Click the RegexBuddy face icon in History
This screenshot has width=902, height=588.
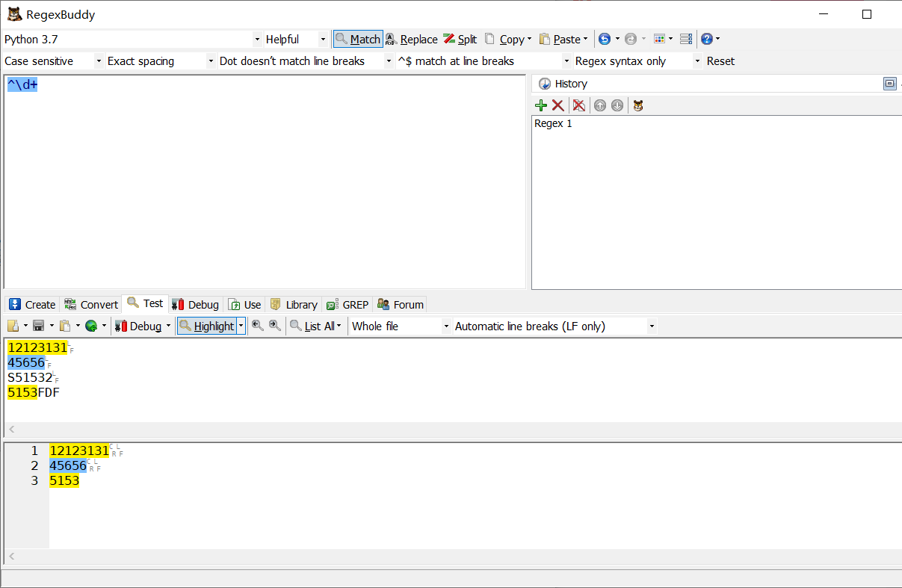(x=637, y=105)
